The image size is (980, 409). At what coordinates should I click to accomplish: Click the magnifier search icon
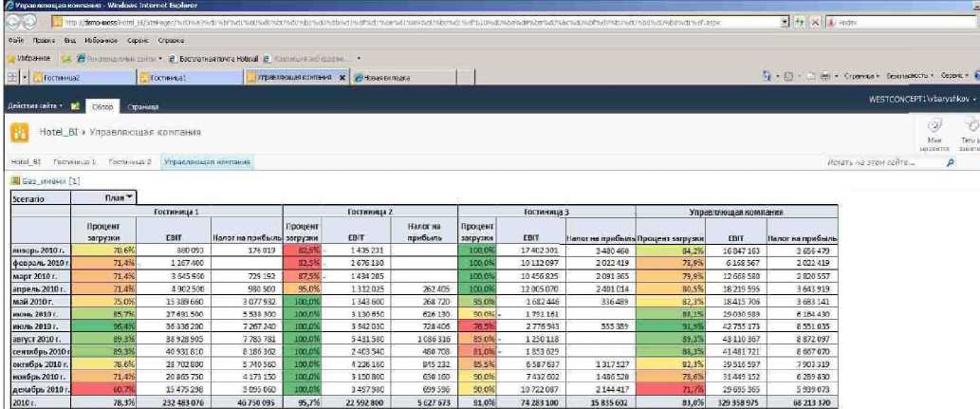[951, 162]
